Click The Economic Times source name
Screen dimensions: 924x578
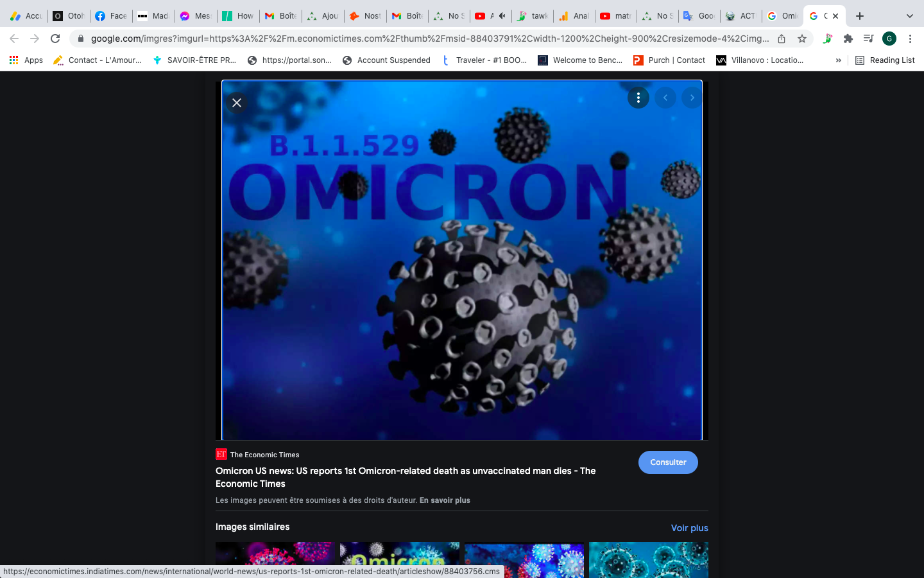pos(264,455)
